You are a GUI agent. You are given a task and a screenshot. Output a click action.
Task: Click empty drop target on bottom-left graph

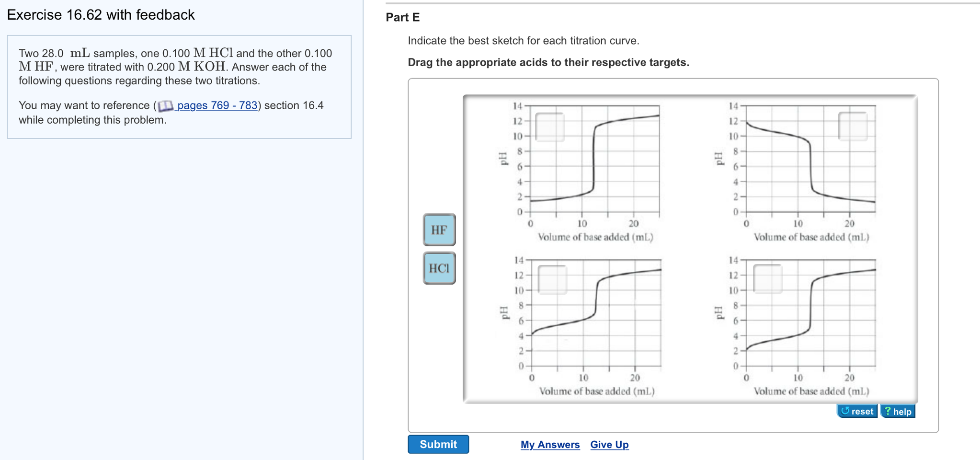click(552, 279)
